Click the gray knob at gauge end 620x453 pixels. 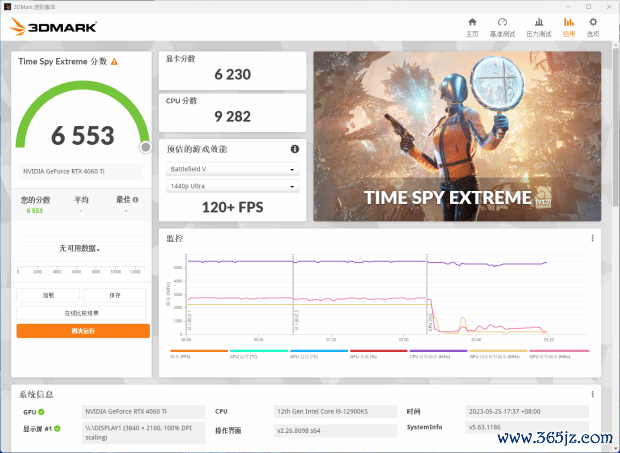click(146, 147)
